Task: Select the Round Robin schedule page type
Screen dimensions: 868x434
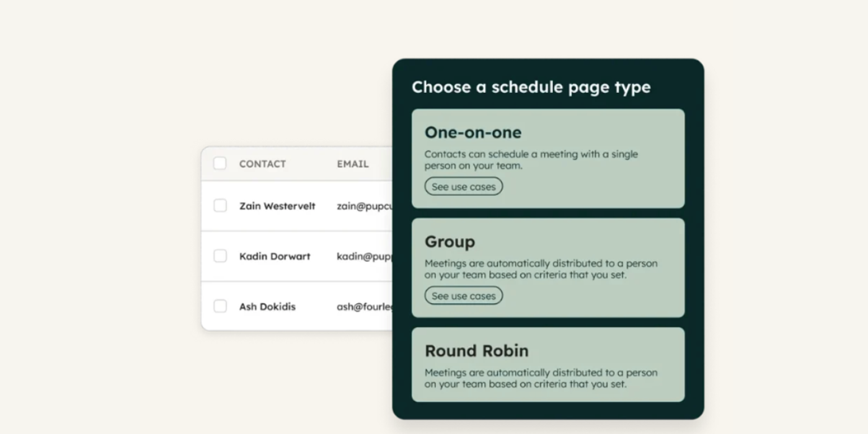Action: (547, 365)
